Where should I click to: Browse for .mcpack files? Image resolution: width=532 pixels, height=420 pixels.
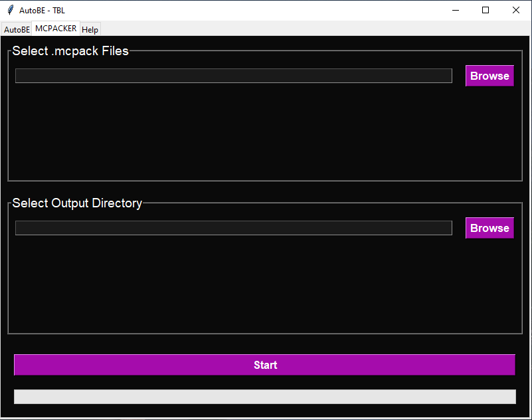(x=489, y=76)
